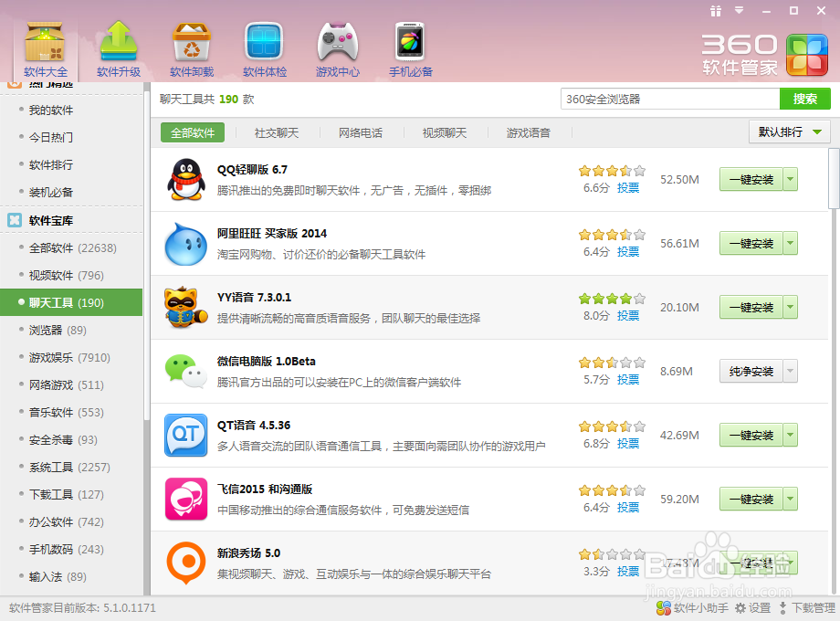Click the 新浪秀场 app icon
840x621 pixels.
pyautogui.click(x=185, y=563)
